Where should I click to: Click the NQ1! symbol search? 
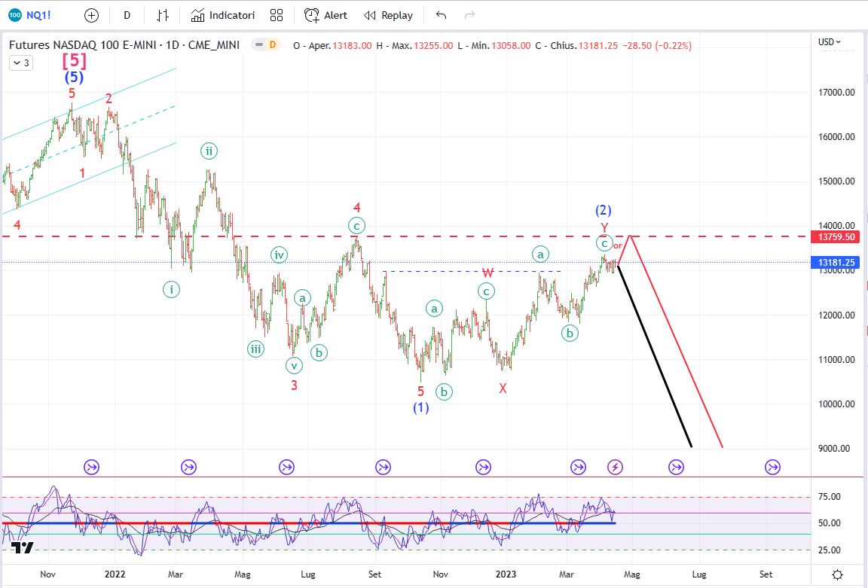pyautogui.click(x=30, y=15)
